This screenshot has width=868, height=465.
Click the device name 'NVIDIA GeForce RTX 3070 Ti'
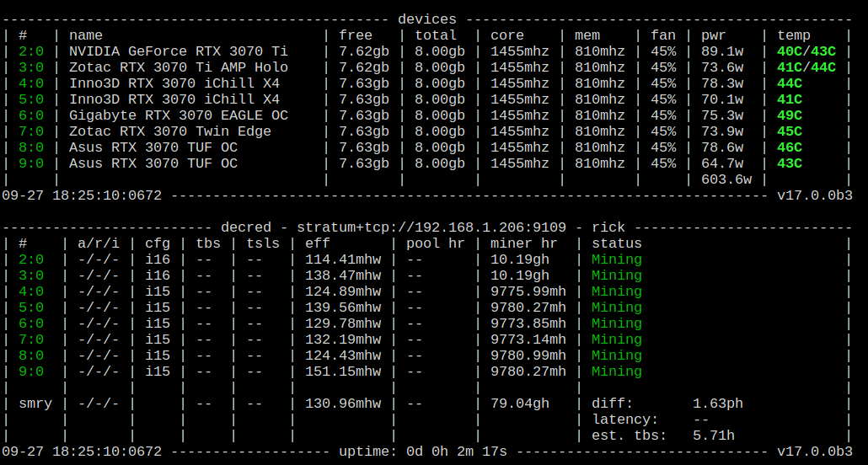179,51
